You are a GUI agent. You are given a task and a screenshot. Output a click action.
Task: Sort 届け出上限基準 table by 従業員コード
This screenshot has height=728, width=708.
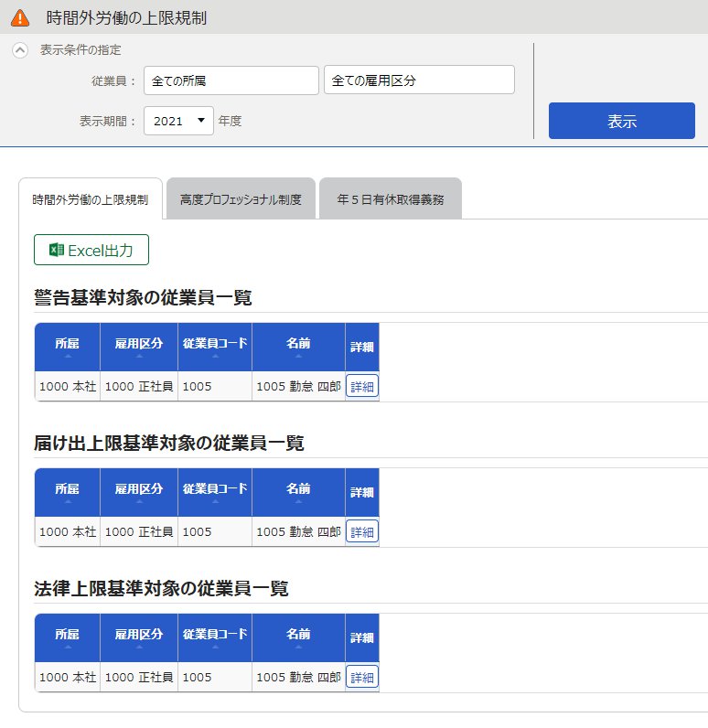(x=215, y=492)
